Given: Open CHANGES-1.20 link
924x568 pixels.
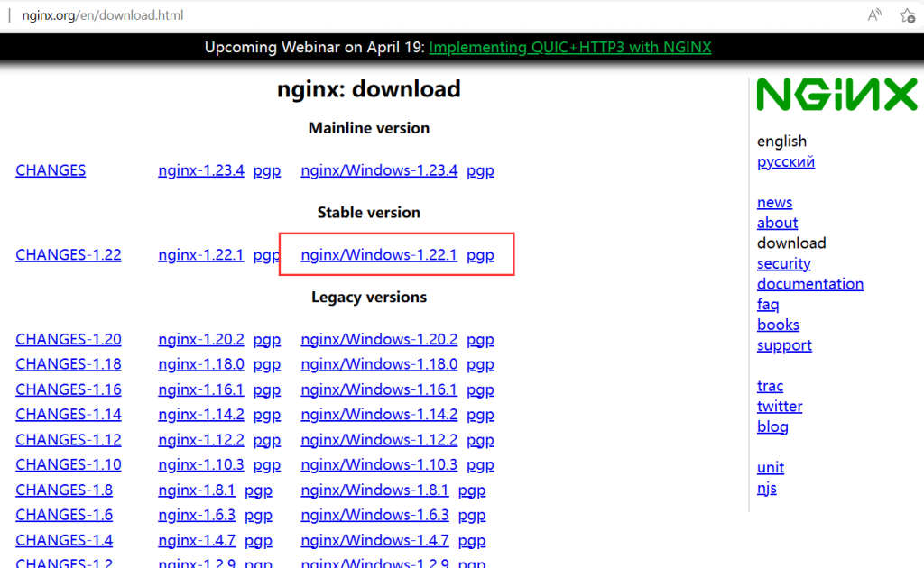Looking at the screenshot, I should click(x=69, y=340).
